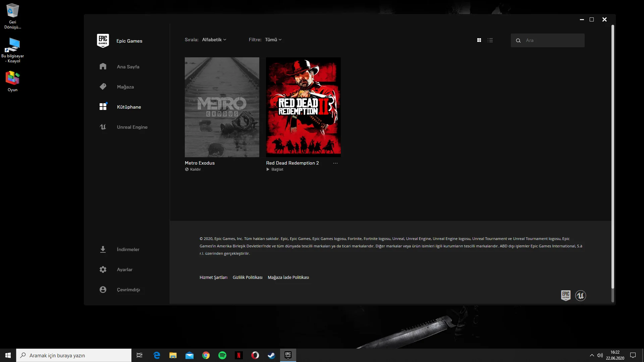Click the Çevrimdışı profile avatar icon

tap(103, 290)
